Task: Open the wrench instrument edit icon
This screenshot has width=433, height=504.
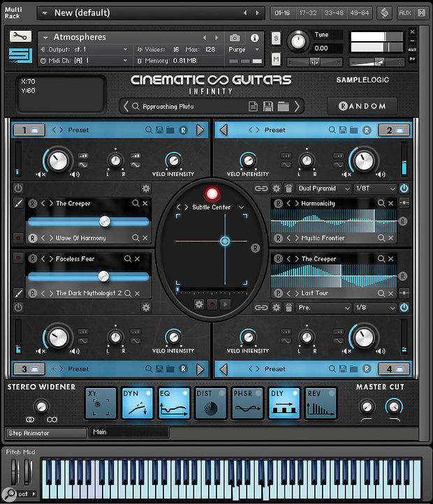Action: (x=20, y=36)
